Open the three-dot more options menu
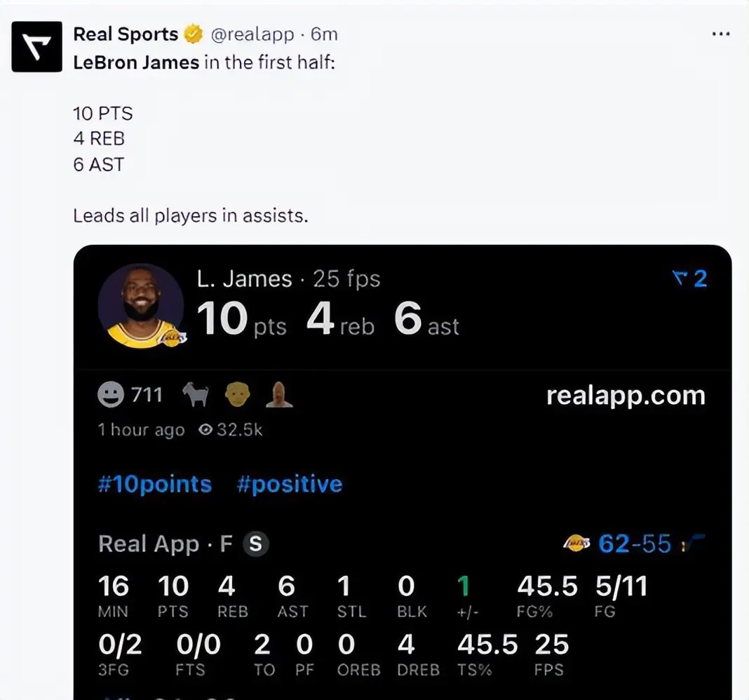The width and height of the screenshot is (749, 700). pos(720,34)
